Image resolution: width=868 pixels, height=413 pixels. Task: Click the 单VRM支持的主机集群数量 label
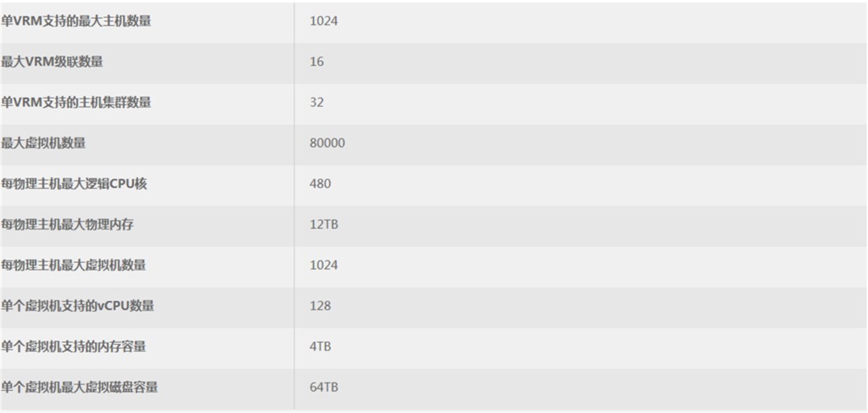click(76, 102)
